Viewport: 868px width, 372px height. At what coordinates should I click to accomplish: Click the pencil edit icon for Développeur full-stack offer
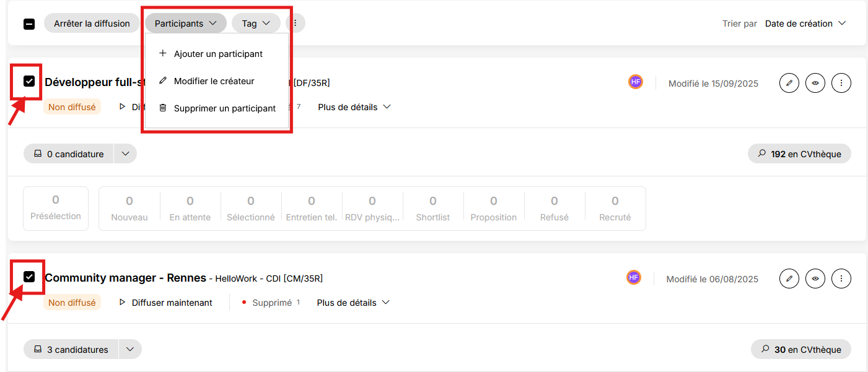[x=789, y=83]
